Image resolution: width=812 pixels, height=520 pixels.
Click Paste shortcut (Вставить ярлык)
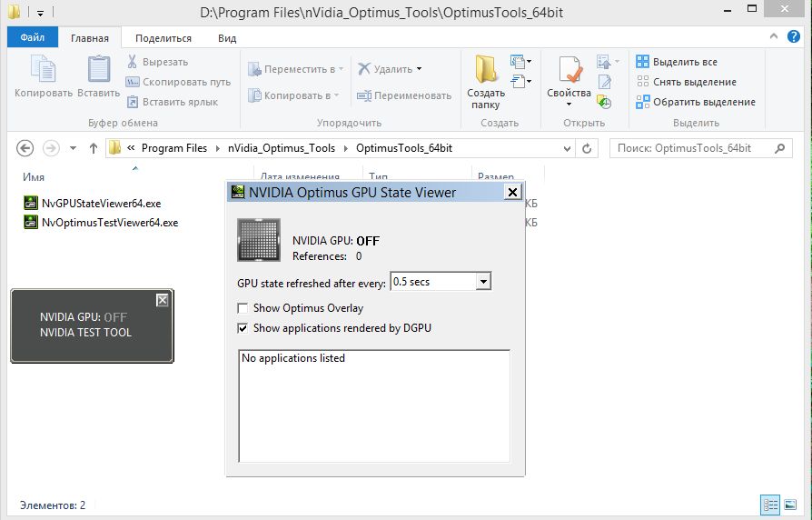(x=173, y=102)
